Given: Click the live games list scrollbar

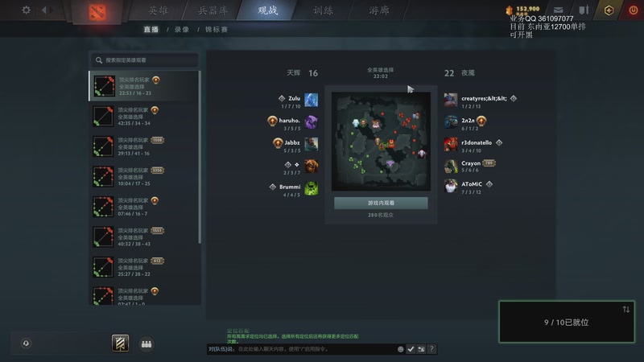Looking at the screenshot, I should 200,157.
